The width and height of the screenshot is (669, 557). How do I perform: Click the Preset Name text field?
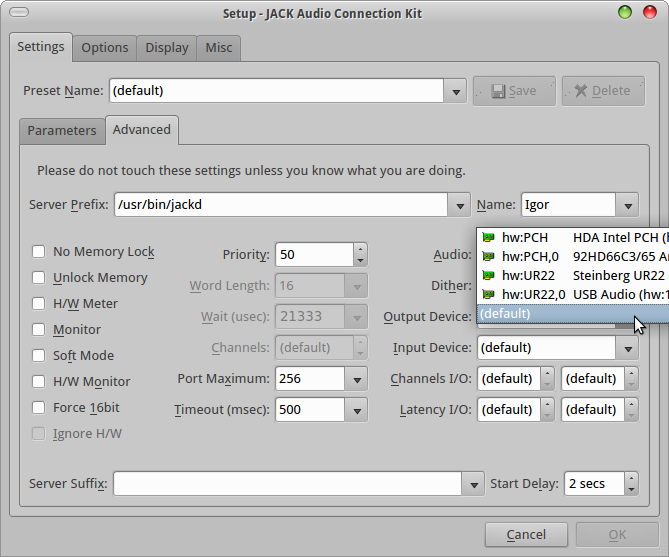pos(276,91)
